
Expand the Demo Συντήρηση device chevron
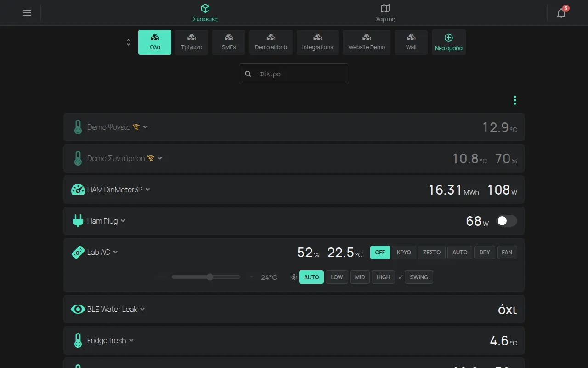[160, 158]
